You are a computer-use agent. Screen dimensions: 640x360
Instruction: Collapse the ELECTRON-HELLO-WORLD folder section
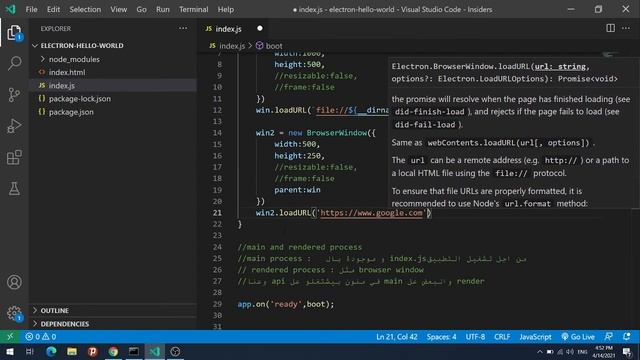(82, 46)
